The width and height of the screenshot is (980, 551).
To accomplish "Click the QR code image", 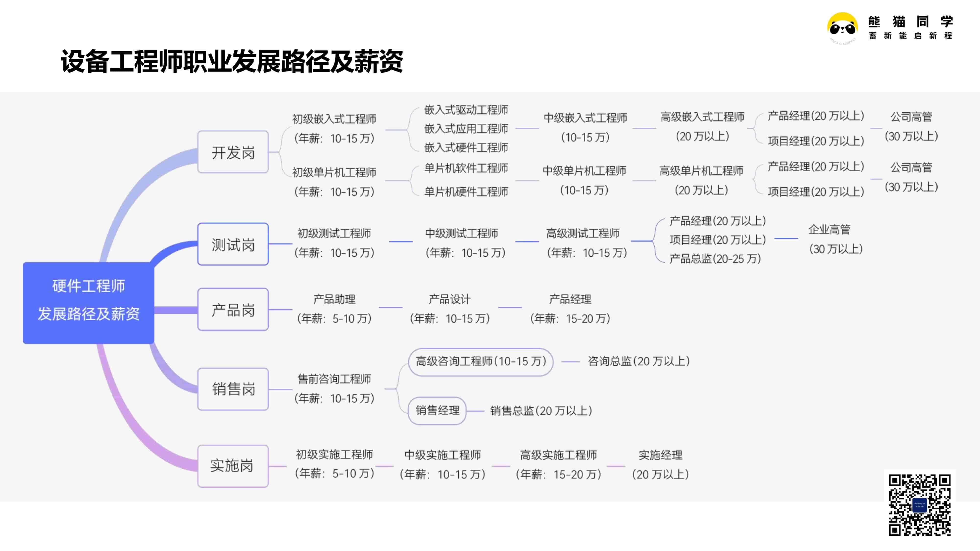I will [919, 505].
